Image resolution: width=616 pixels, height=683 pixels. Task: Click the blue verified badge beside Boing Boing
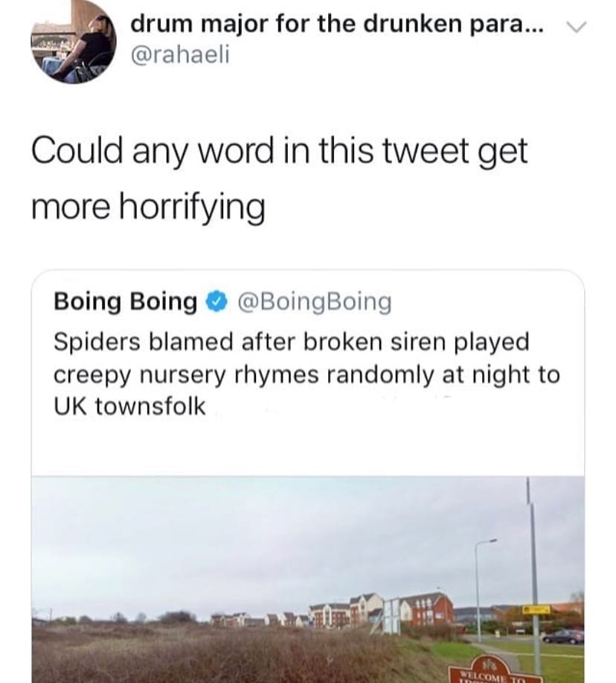216,301
